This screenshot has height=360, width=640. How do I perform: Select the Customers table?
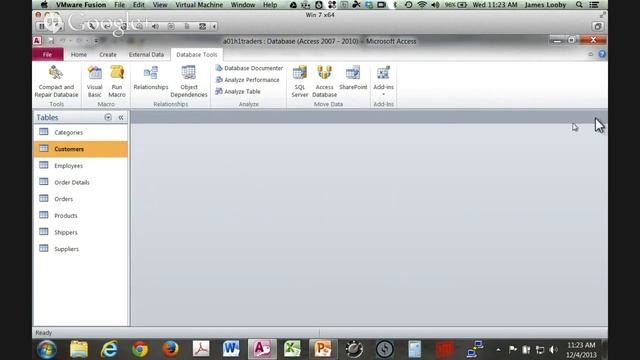point(80,149)
